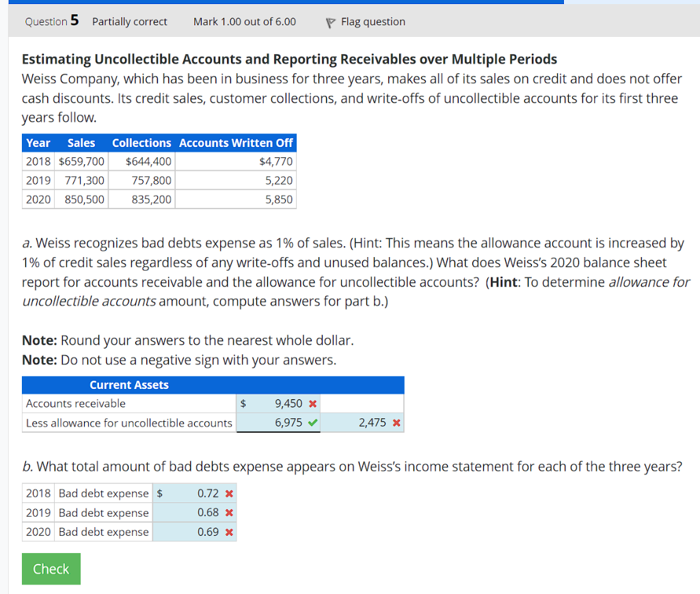Image resolution: width=700 pixels, height=594 pixels.
Task: Click the Current Assets table header
Action: 129,385
